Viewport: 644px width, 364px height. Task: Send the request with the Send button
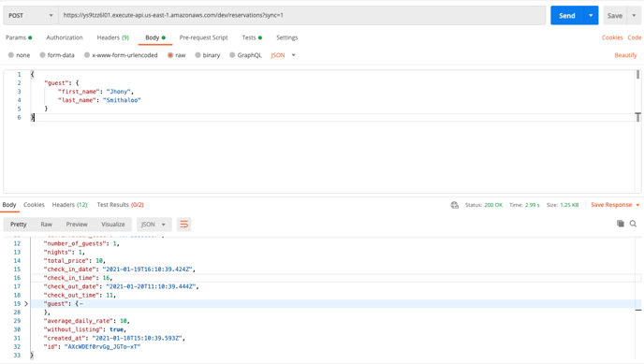[x=567, y=16]
